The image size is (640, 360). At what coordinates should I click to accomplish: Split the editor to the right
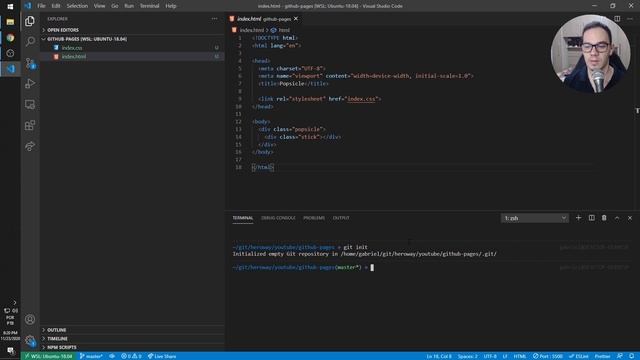(x=617, y=19)
